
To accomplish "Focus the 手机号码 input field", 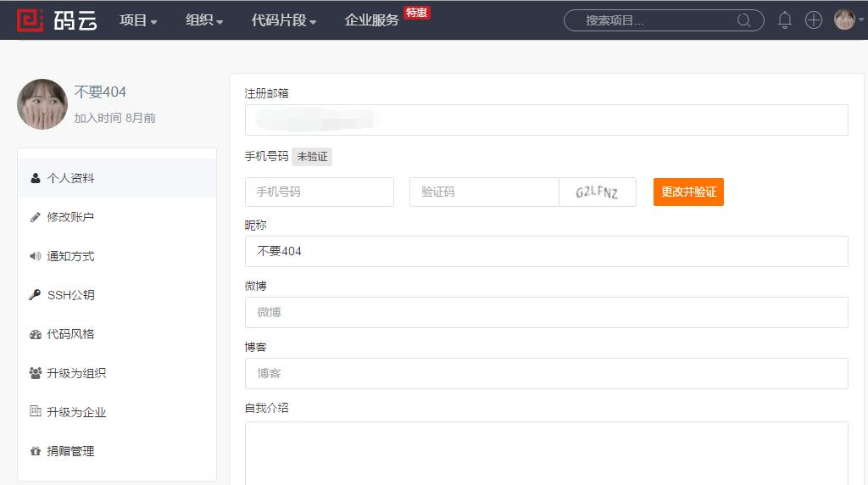I will 320,192.
